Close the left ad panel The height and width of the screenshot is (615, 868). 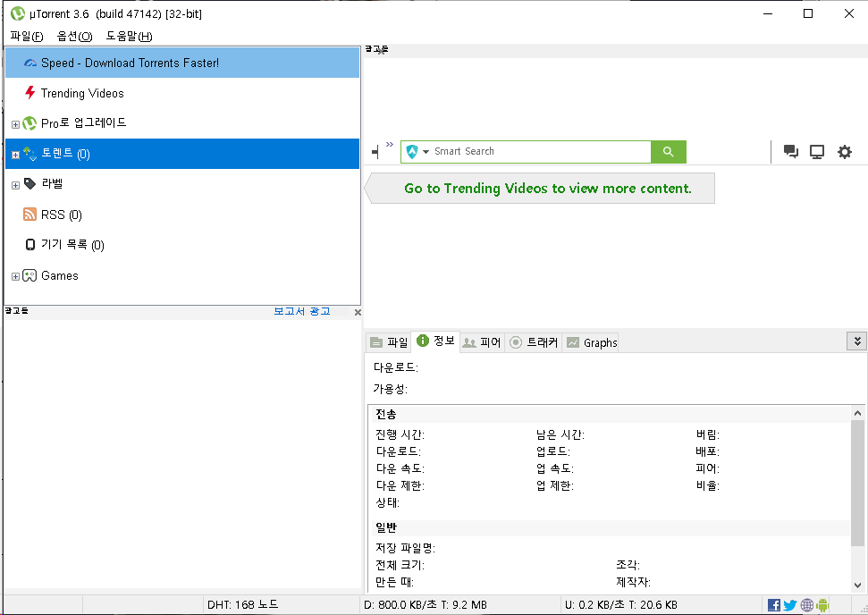click(x=358, y=313)
